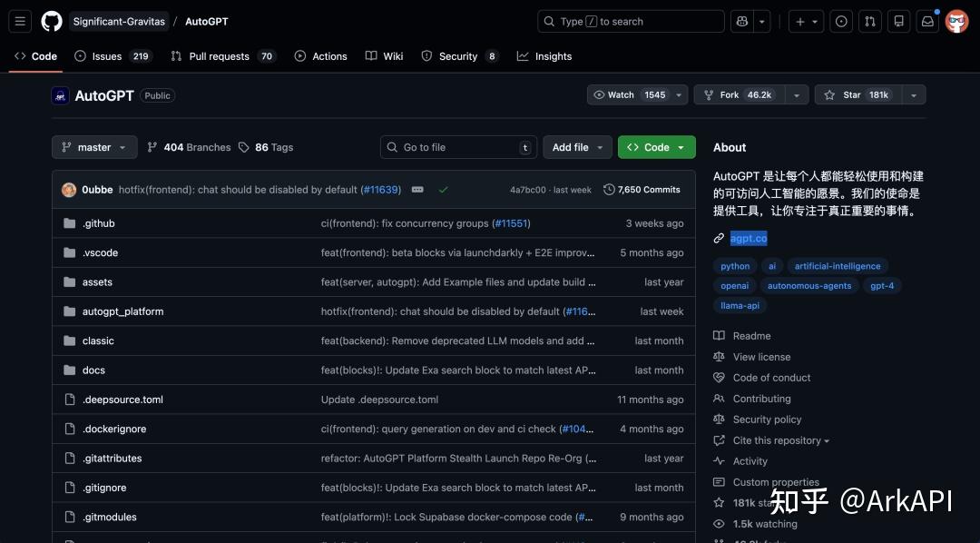This screenshot has height=543, width=980.
Task: Open user profile avatar menu
Action: pos(957,21)
